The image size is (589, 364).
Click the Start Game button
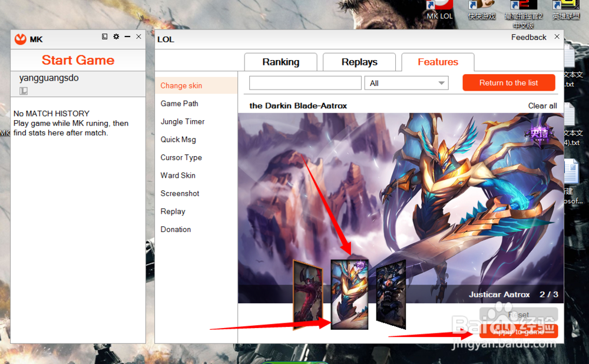point(78,60)
